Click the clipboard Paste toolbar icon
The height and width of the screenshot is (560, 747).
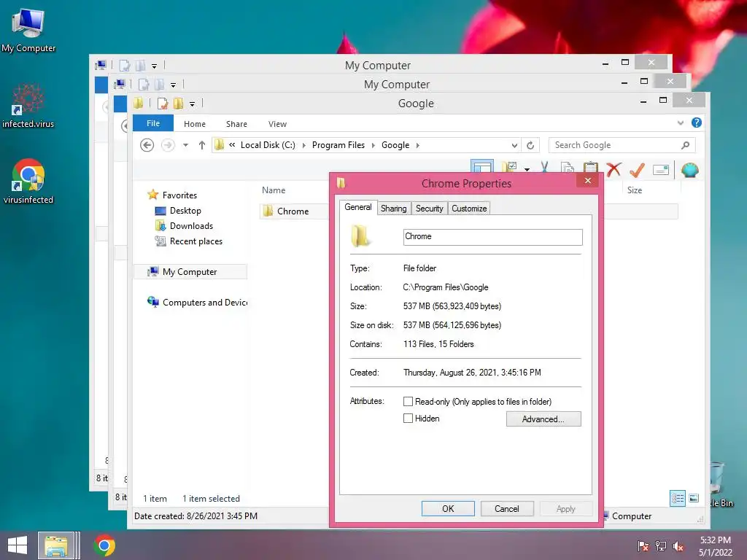[x=591, y=168]
